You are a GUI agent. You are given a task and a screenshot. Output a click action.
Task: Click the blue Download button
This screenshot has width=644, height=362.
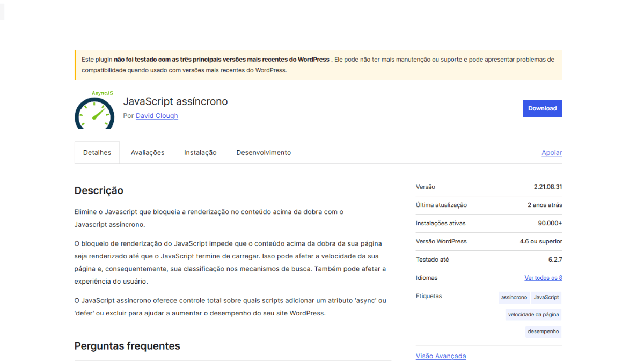point(542,108)
